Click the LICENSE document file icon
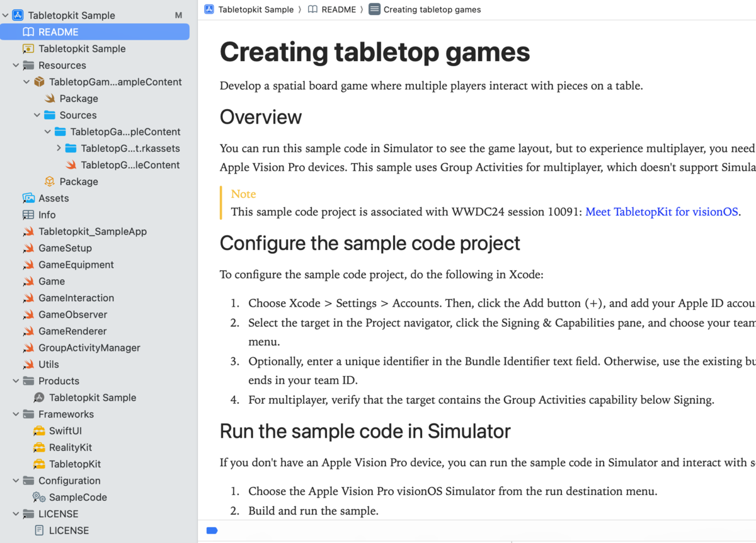This screenshot has width=756, height=543. pos(38,530)
